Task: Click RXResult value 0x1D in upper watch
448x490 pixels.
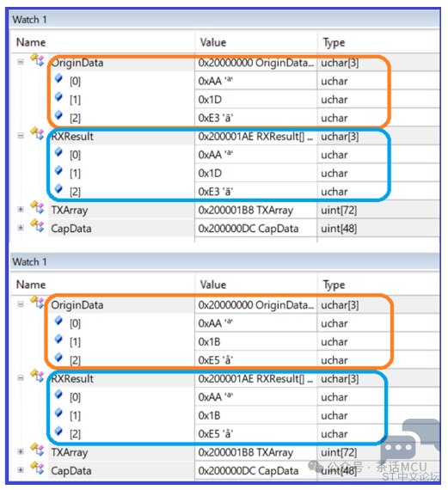Action: tap(210, 173)
